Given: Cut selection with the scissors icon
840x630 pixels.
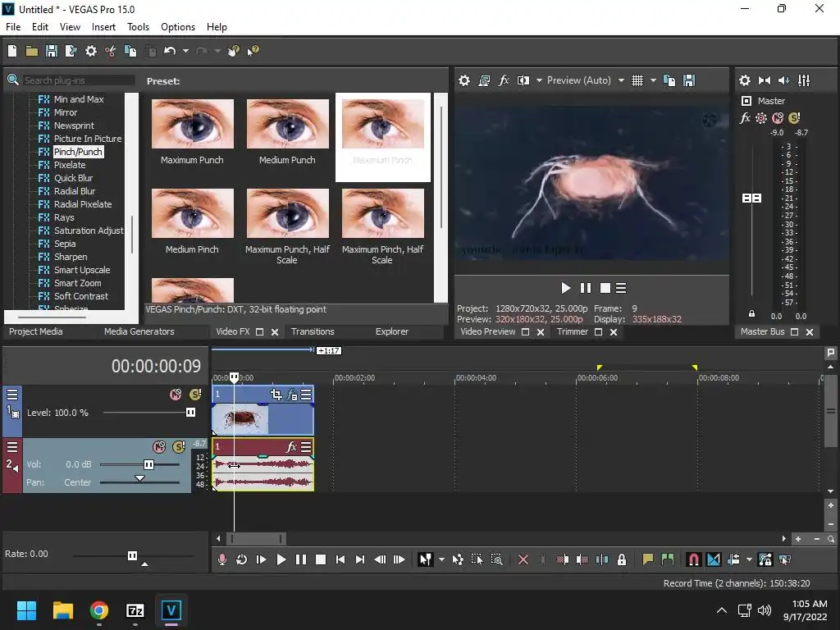Looking at the screenshot, I should tap(111, 51).
